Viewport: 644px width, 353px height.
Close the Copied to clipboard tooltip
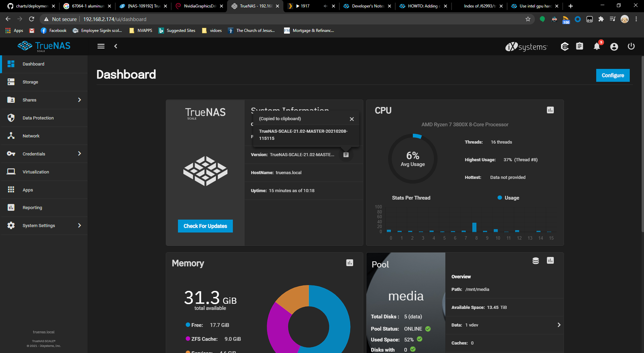click(352, 119)
